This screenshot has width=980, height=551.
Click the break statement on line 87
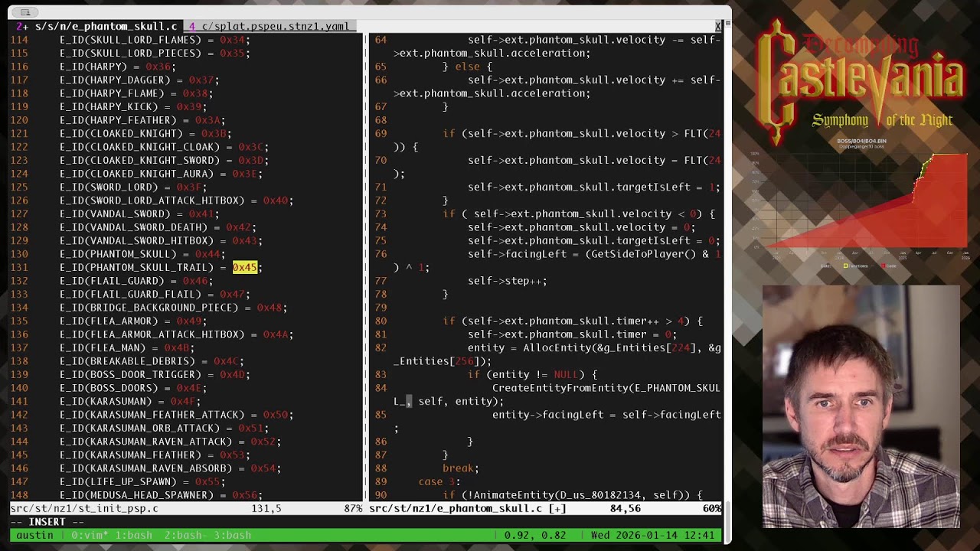461,468
